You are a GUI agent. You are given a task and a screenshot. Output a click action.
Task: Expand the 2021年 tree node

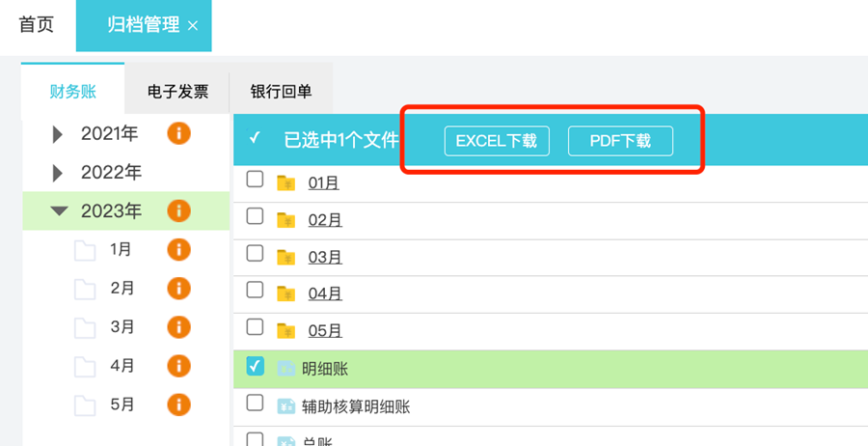point(58,134)
